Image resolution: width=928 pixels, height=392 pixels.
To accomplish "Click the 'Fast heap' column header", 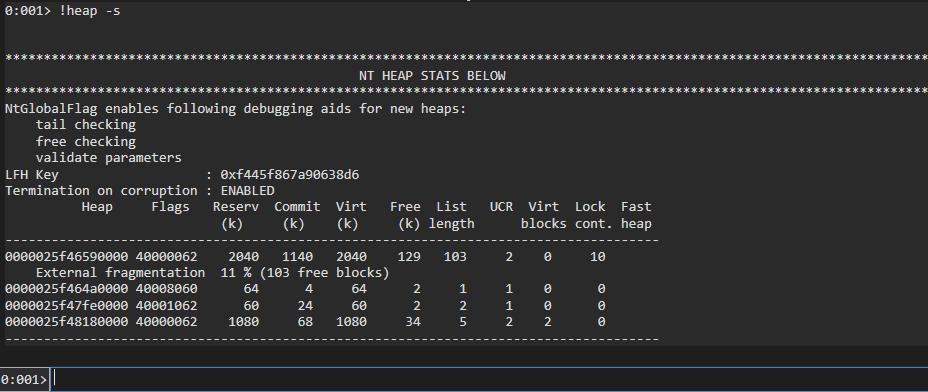I will (636, 215).
